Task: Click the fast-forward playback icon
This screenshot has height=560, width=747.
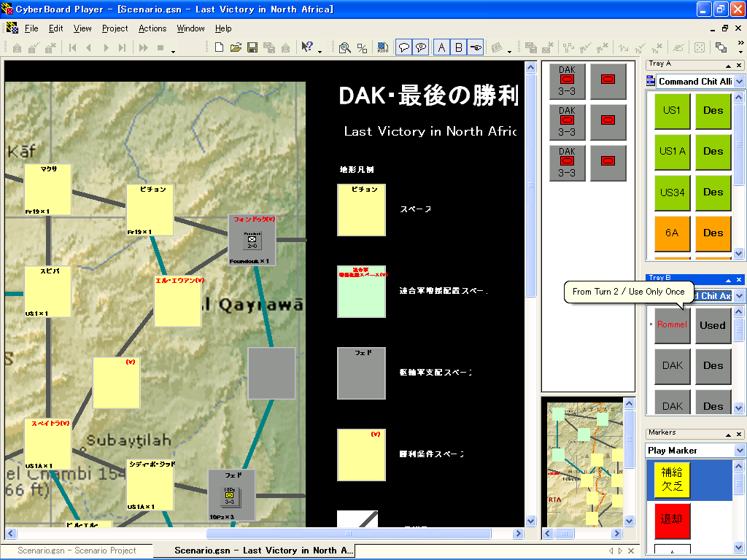Action: (x=144, y=47)
